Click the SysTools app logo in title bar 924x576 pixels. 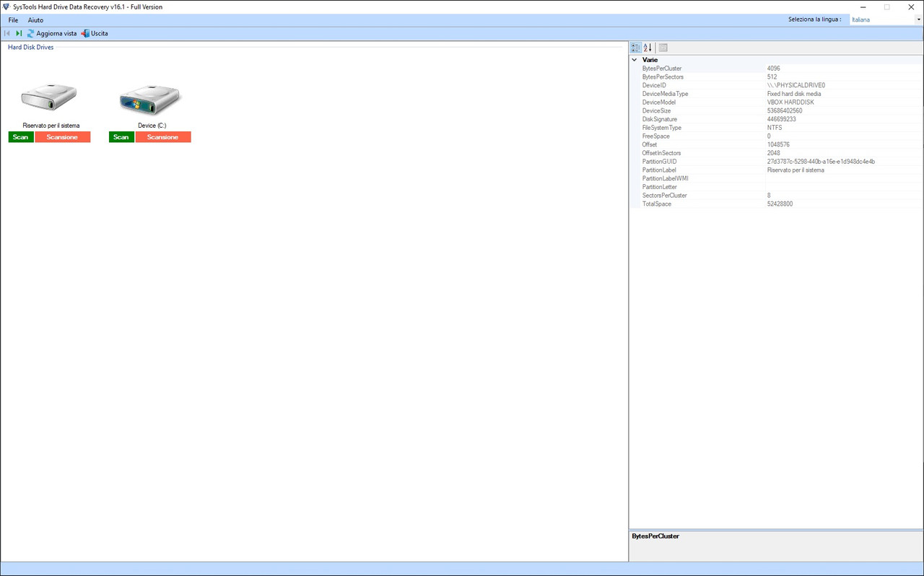[x=6, y=6]
